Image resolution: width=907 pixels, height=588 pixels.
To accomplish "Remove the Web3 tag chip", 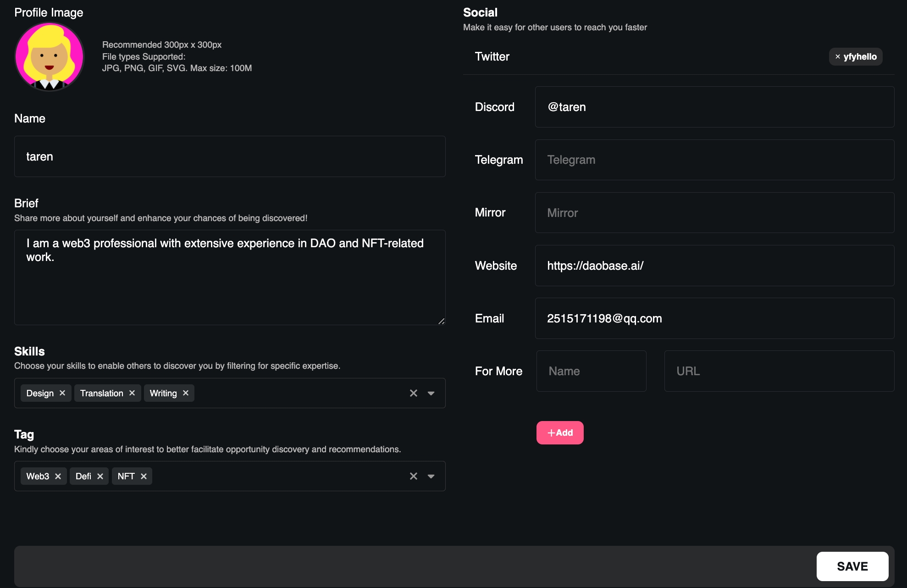I will tap(58, 476).
